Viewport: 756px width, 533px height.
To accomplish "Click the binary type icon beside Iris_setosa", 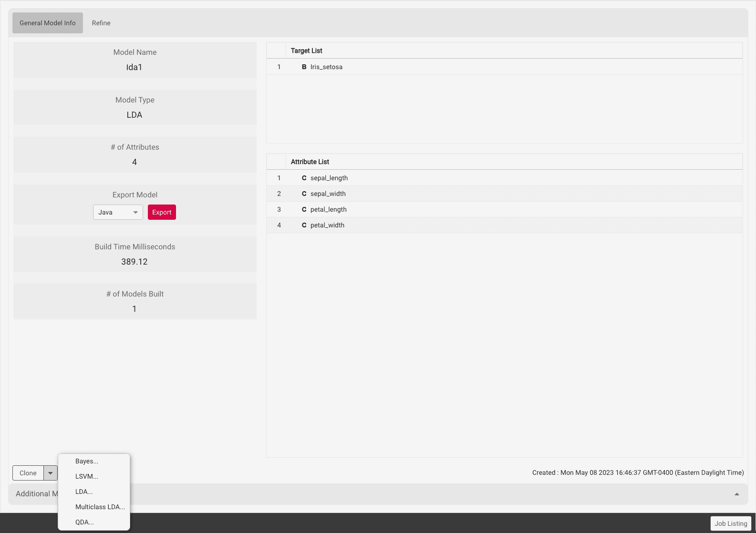I will (x=304, y=67).
